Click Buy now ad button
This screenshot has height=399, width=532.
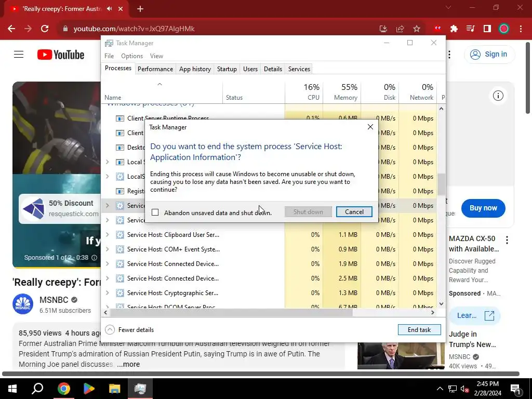(483, 208)
